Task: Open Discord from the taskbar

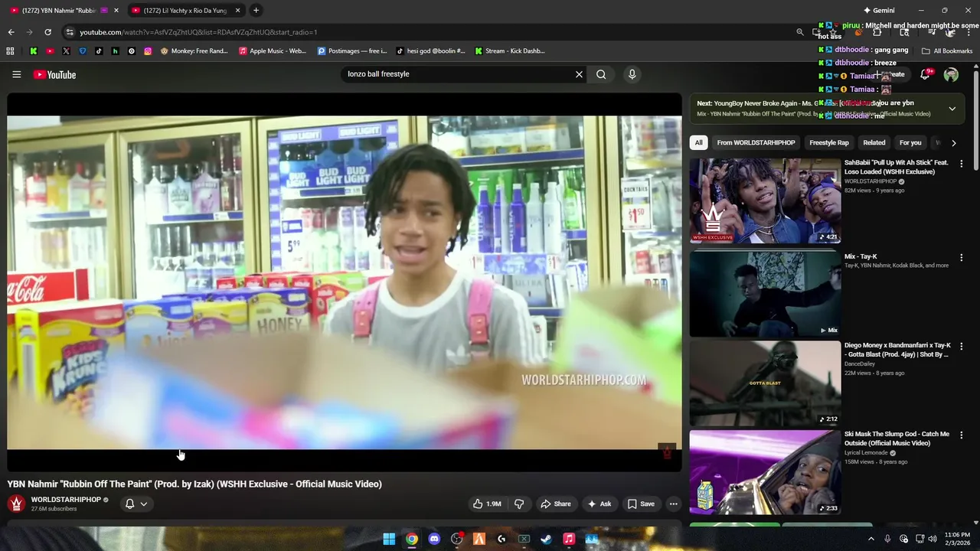Action: (434, 539)
